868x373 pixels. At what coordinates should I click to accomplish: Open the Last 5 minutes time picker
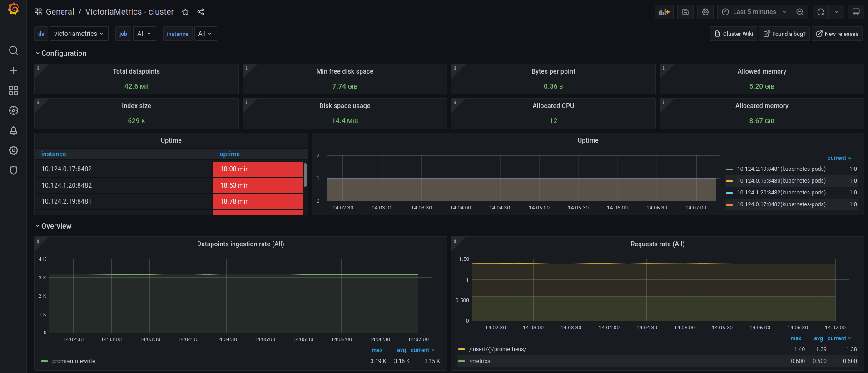754,12
